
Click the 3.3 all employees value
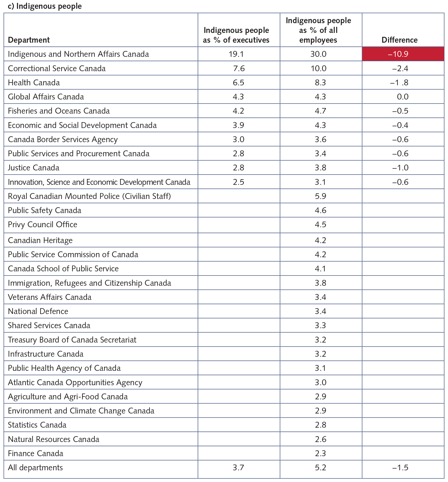coord(320,325)
